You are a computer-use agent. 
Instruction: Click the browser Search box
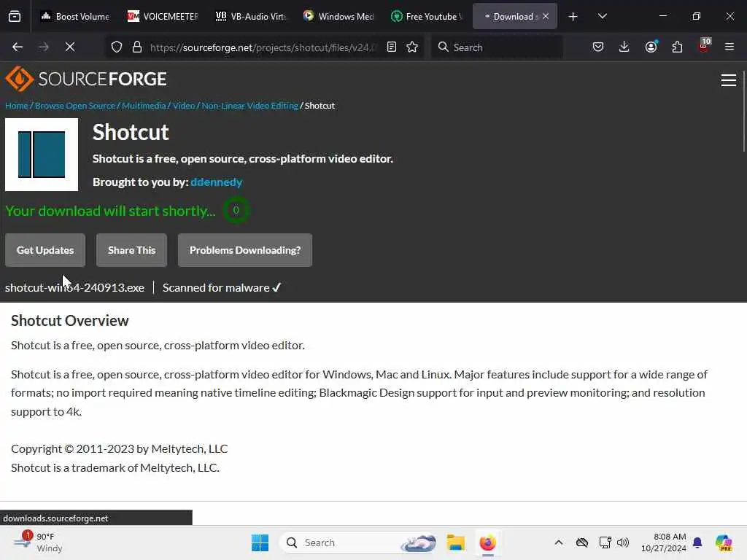[x=497, y=47]
